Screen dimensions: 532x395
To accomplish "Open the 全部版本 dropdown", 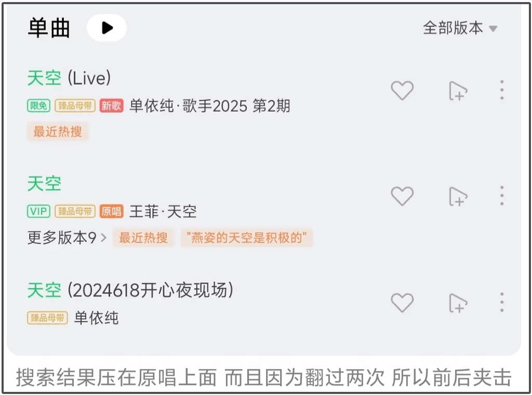I will click(x=460, y=28).
